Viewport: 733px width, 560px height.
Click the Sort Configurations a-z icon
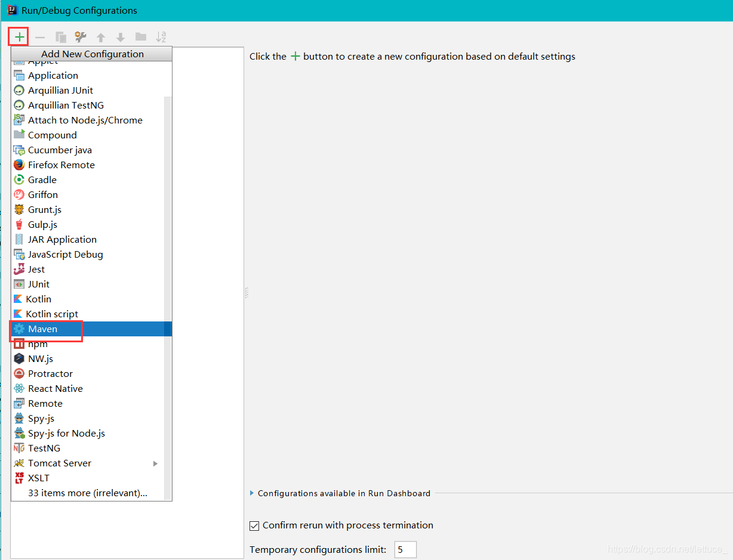point(161,37)
